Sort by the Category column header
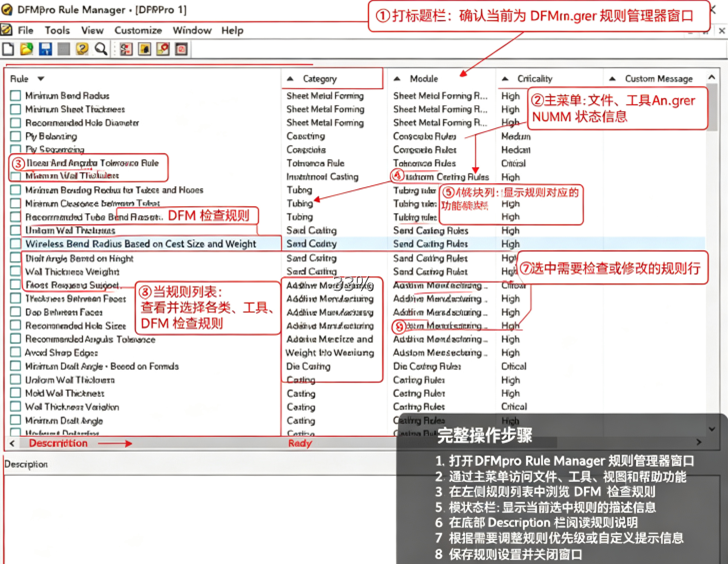 [320, 79]
